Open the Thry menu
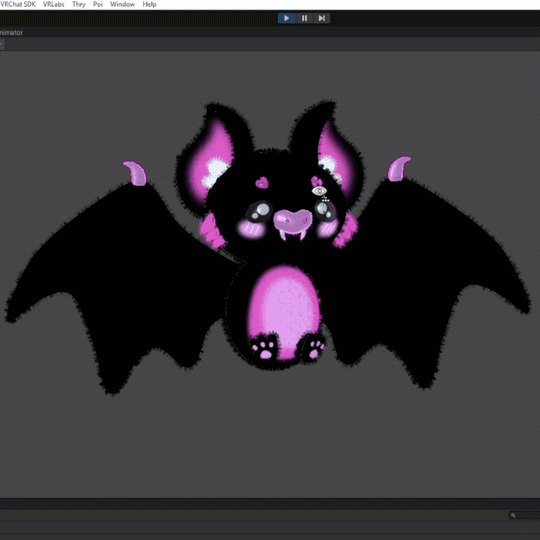 79,4
